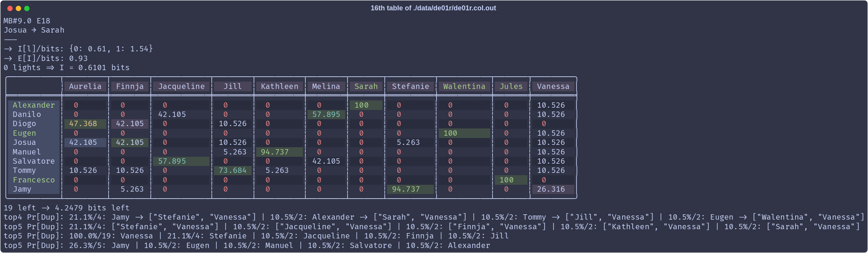Select the Salvatore row label
The width and height of the screenshot is (868, 253).
pyautogui.click(x=34, y=161)
